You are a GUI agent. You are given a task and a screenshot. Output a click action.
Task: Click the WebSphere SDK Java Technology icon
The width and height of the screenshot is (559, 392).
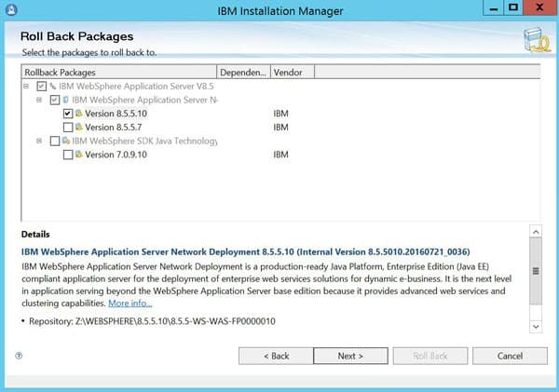pyautogui.click(x=66, y=141)
